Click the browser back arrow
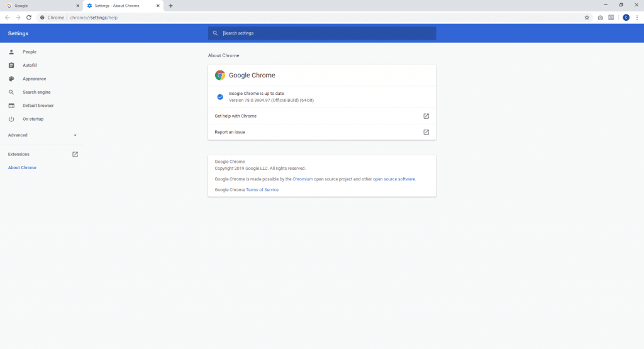 8,18
